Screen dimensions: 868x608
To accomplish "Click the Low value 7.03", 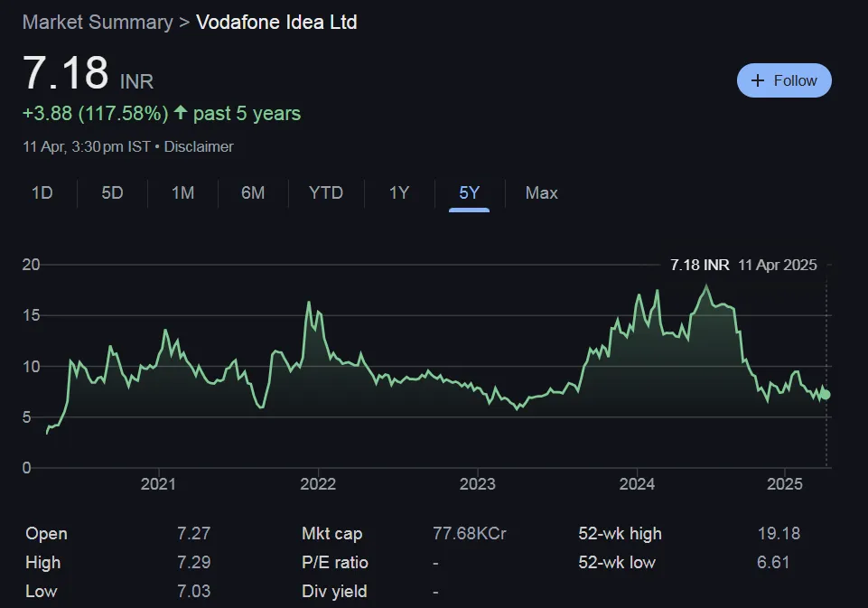I will tap(194, 591).
